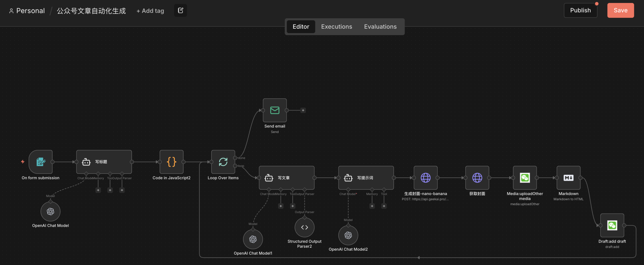Select the Structured Output Parser2 node
This screenshot has width=644, height=265.
point(304,227)
